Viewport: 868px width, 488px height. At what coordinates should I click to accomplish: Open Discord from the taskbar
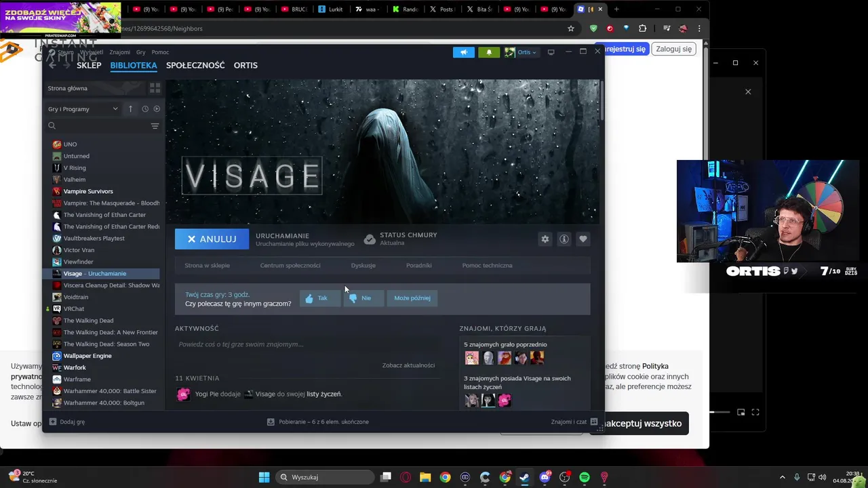coord(545,477)
